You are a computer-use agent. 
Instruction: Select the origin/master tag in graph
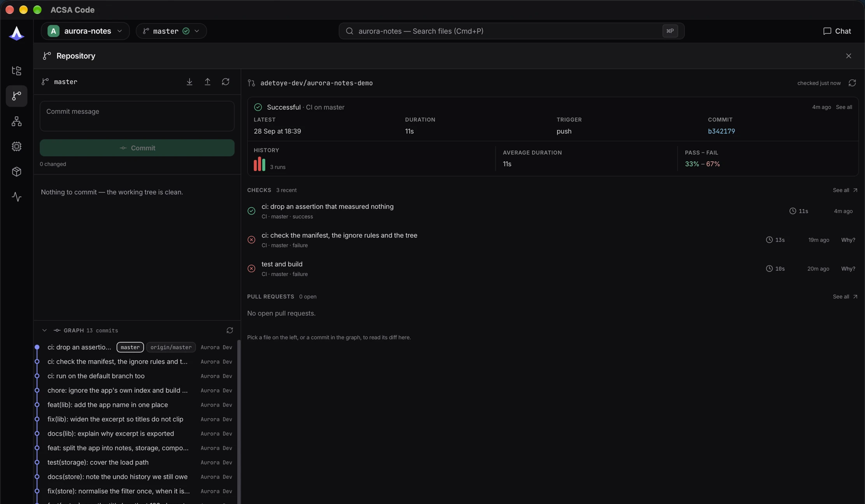(171, 347)
